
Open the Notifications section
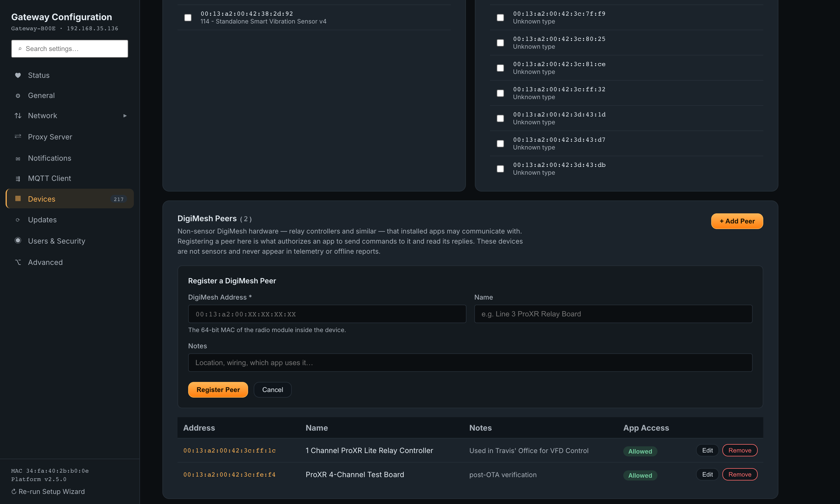[70, 158]
